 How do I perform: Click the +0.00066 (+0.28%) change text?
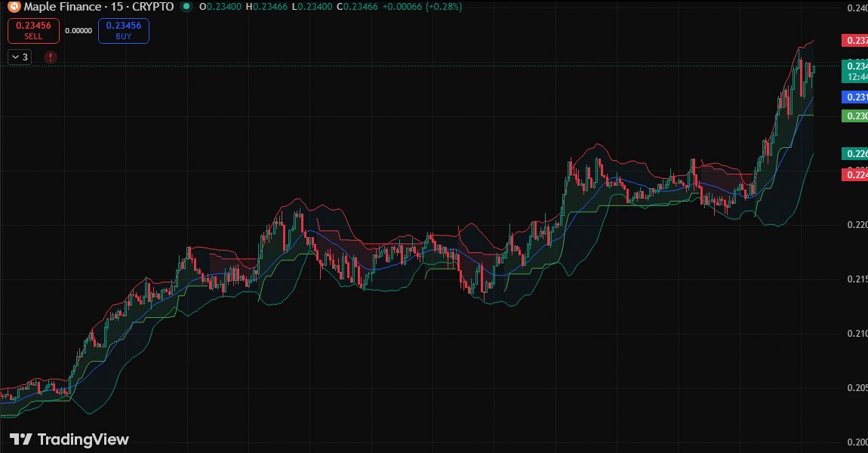(x=423, y=7)
